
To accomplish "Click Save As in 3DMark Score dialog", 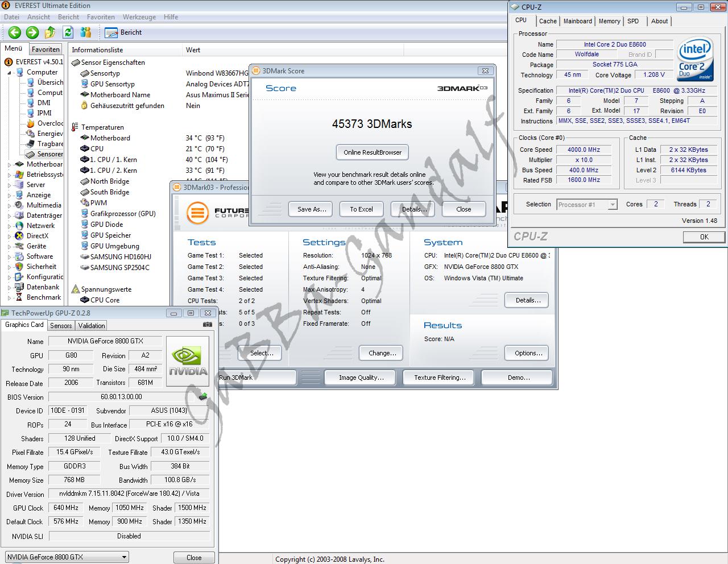I will point(312,209).
